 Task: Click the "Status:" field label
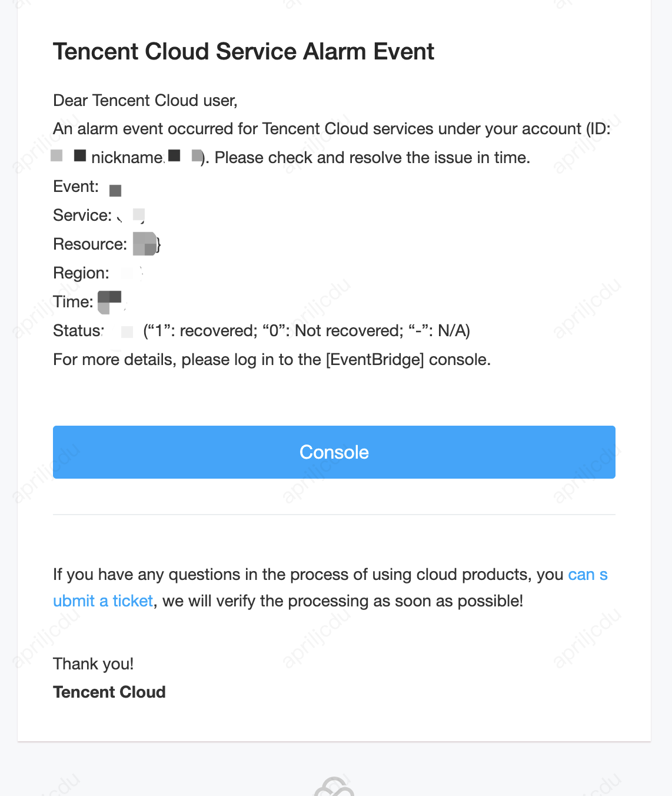click(x=78, y=331)
